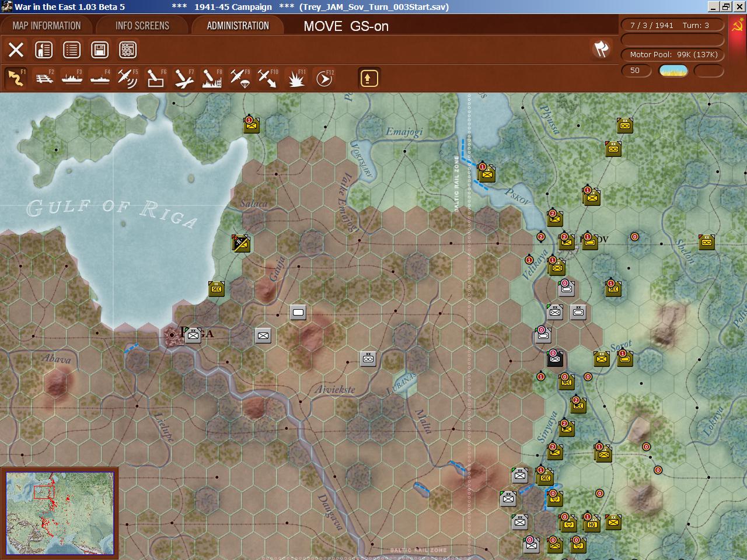Select the Soviet SEC unit on Gulf coast

click(217, 288)
